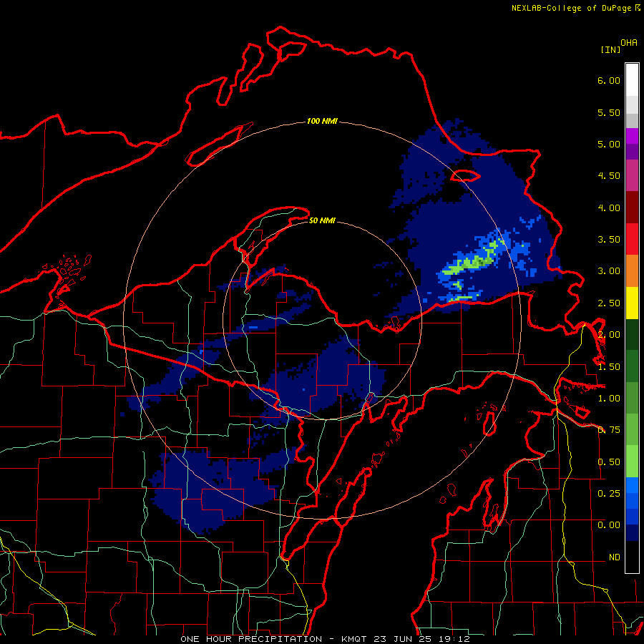
Task: Select the orange legend swatch near 3.00
Action: pos(632,271)
